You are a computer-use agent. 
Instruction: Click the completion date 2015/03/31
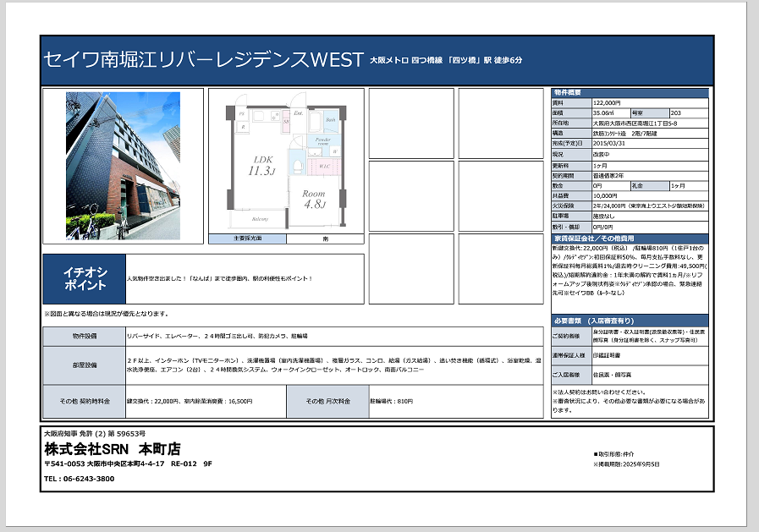(x=611, y=144)
